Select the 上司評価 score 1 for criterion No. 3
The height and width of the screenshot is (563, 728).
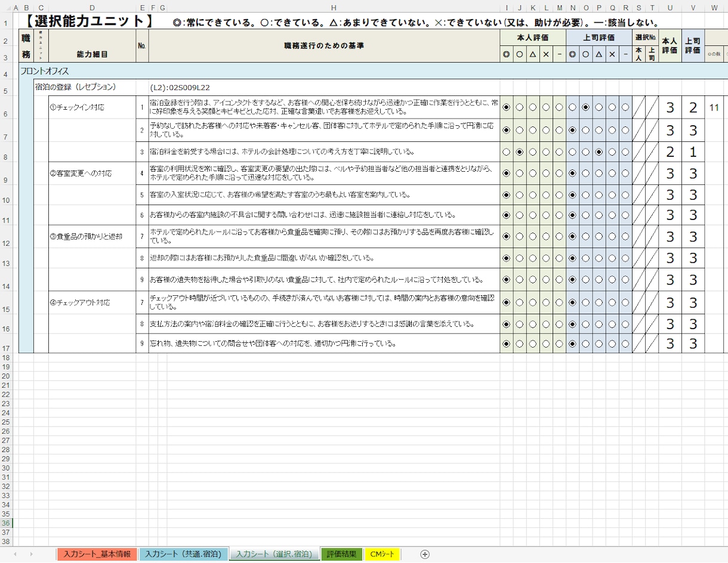[693, 152]
